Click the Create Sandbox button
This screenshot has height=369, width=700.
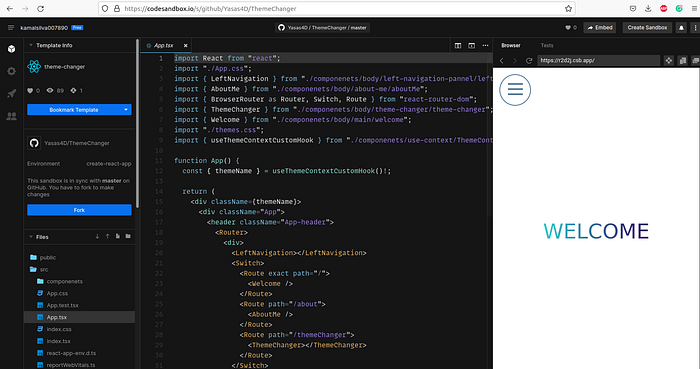[x=647, y=28]
